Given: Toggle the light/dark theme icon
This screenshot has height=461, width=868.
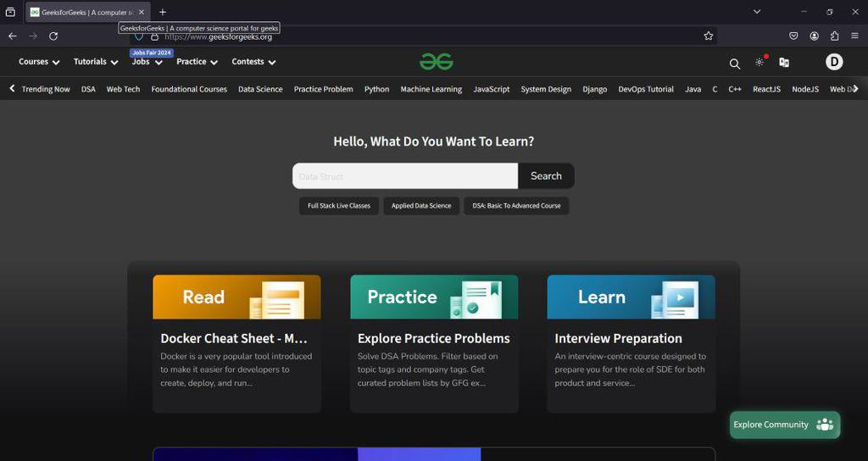Looking at the screenshot, I should (x=759, y=62).
